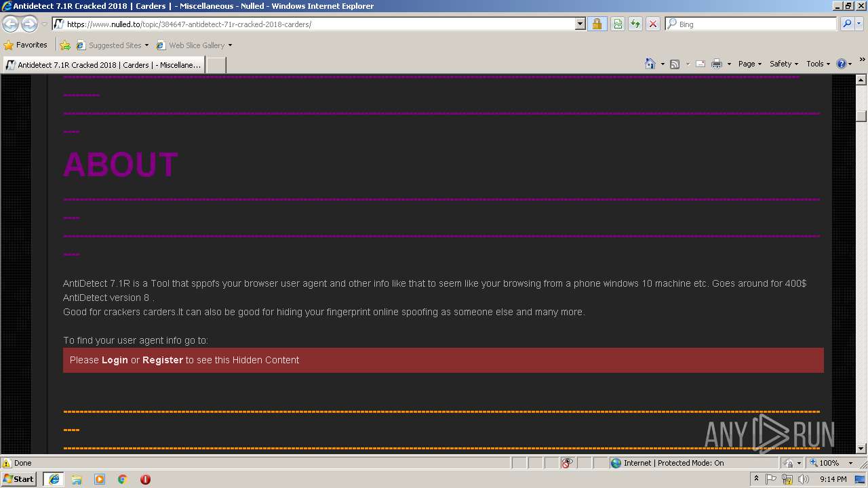The height and width of the screenshot is (488, 868).
Task: Click the nulled.to URL in address bar
Action: pos(189,24)
